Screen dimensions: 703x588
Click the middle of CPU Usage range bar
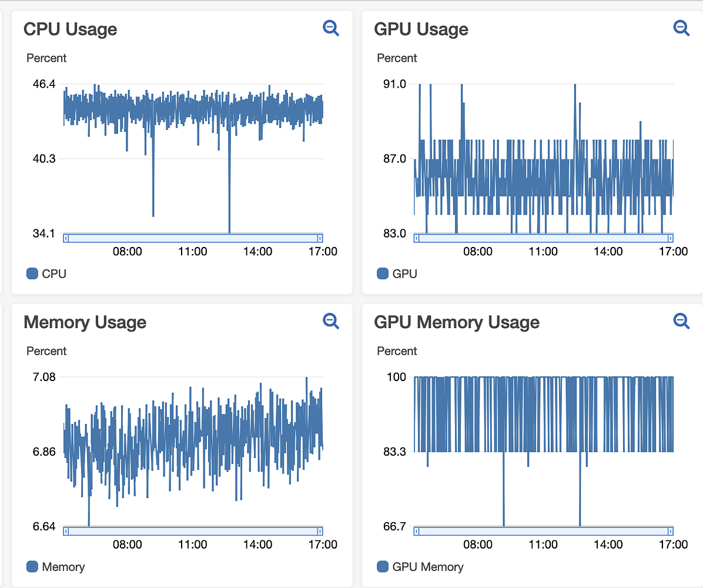pos(193,238)
